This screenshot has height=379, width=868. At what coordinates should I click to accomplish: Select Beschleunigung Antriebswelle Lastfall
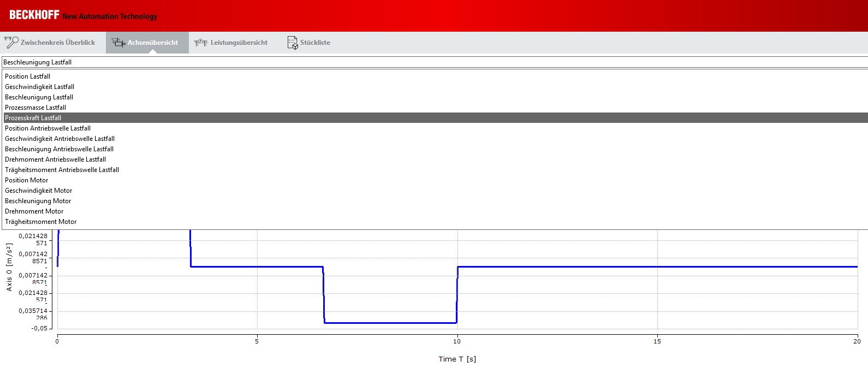[436, 149]
